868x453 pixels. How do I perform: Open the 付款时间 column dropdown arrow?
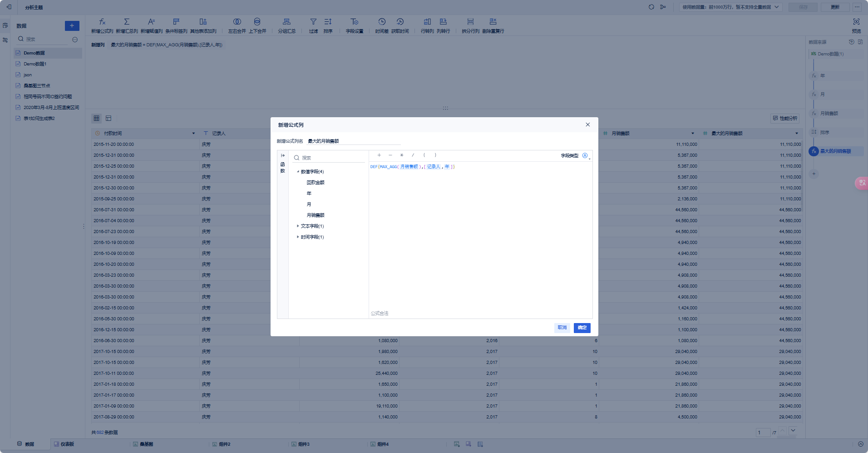[193, 134]
